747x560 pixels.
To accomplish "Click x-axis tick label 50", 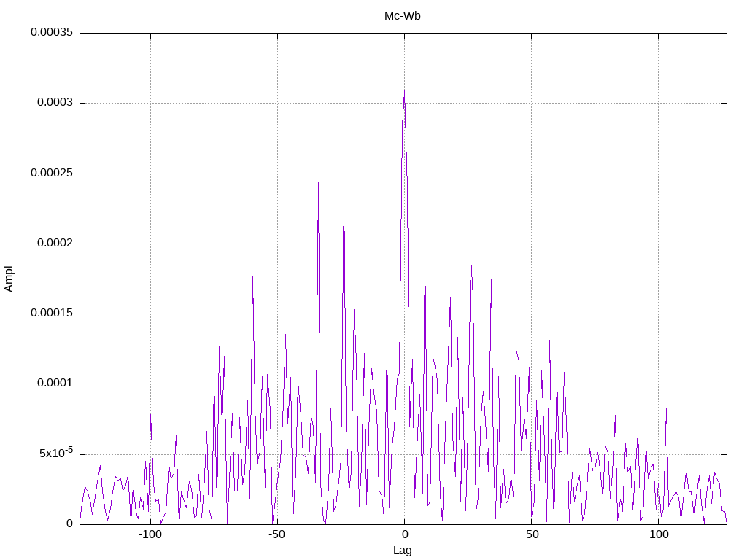I will coord(532,534).
